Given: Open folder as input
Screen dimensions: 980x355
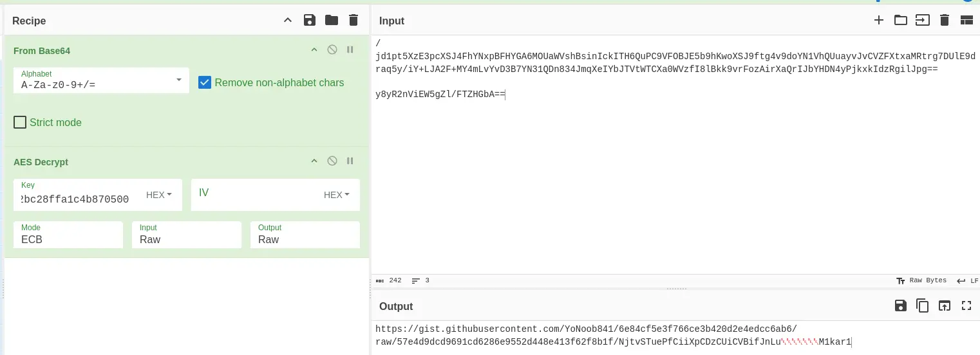Looking at the screenshot, I should [x=900, y=21].
